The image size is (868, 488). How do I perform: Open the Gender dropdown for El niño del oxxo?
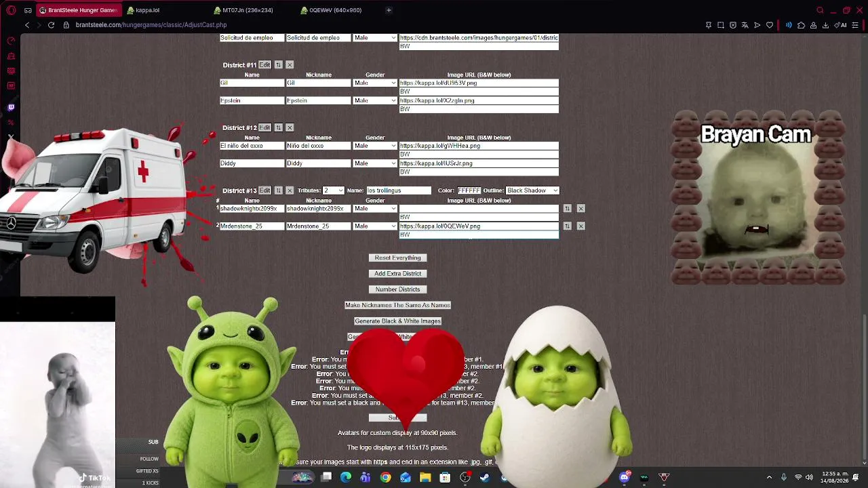pyautogui.click(x=375, y=146)
